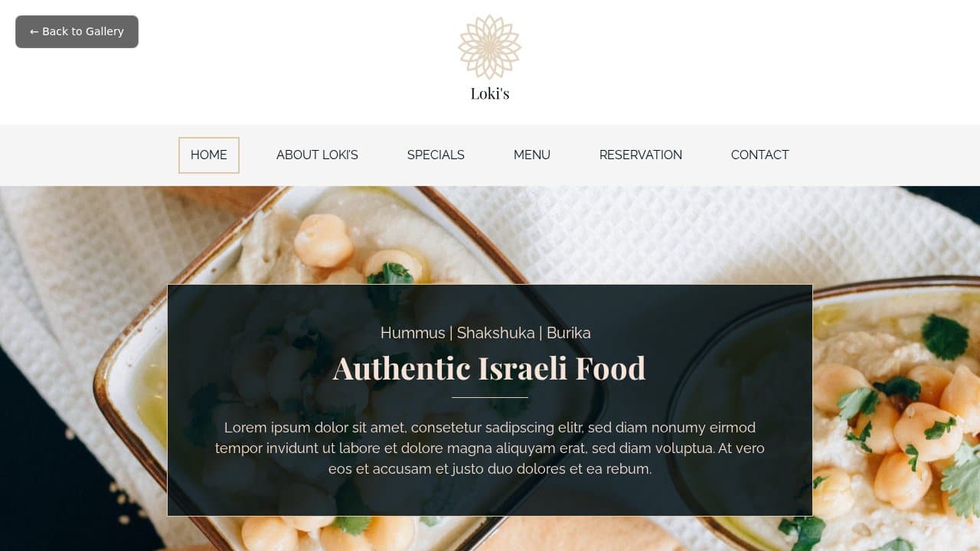Click the round hummus bowl on the right
Image resolution: width=980 pixels, height=551 pixels.
click(896, 413)
